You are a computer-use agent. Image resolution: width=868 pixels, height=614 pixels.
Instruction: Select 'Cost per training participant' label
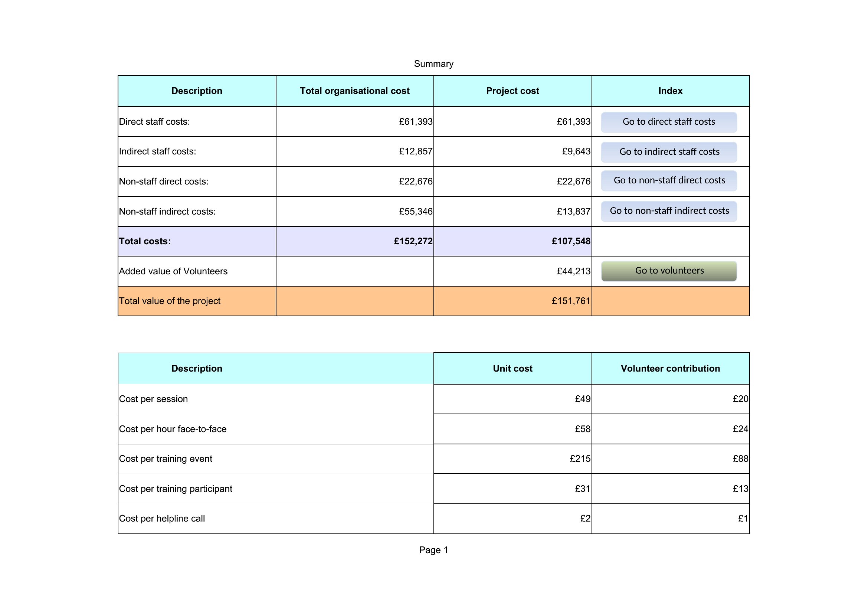176,489
